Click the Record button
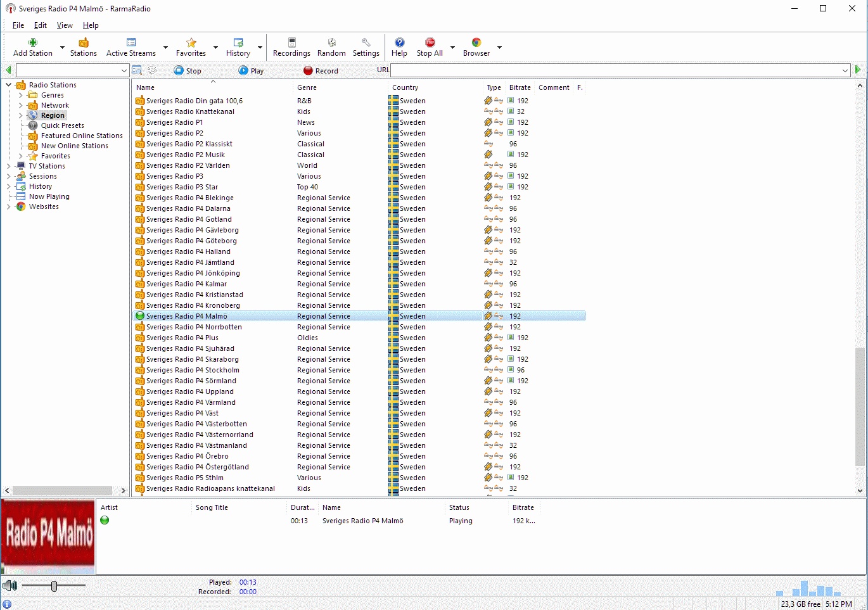This screenshot has width=868, height=610. coord(321,71)
